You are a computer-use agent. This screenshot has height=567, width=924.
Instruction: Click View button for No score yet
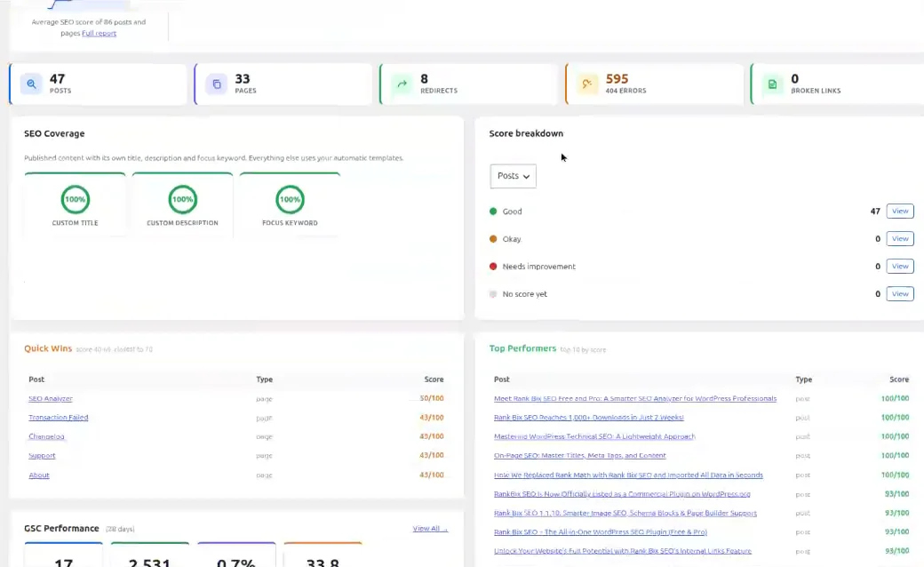(x=900, y=293)
